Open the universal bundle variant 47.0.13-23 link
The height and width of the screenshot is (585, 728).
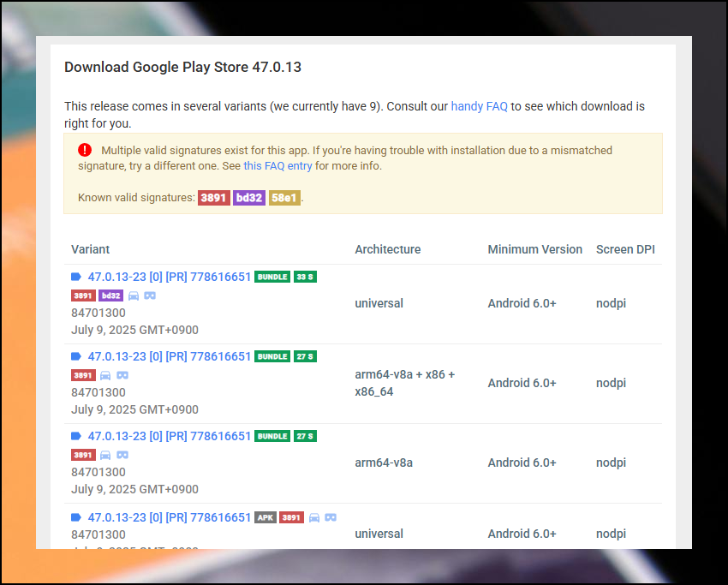pos(169,277)
